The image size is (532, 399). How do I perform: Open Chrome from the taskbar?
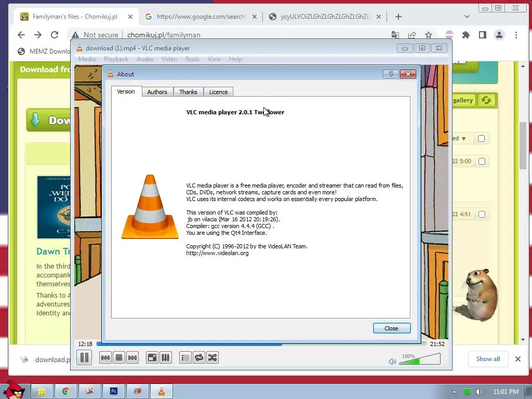tap(65, 392)
